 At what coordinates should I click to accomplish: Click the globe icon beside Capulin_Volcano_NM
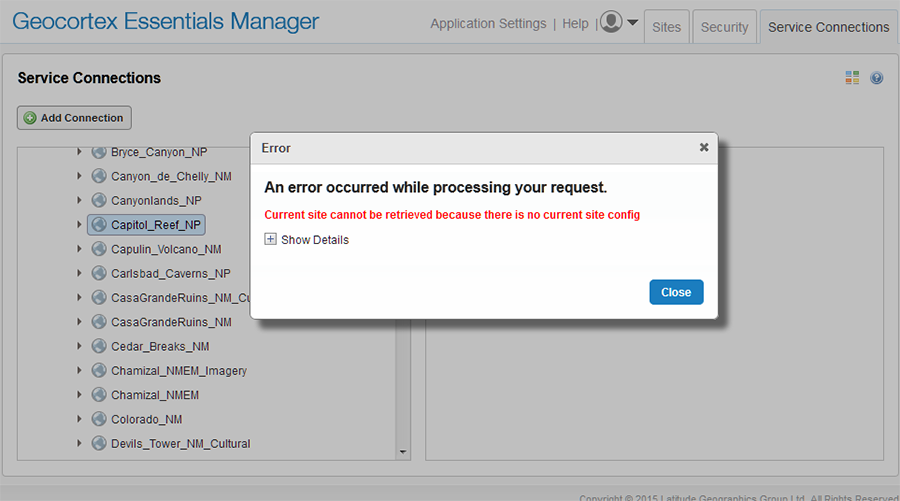pos(99,249)
